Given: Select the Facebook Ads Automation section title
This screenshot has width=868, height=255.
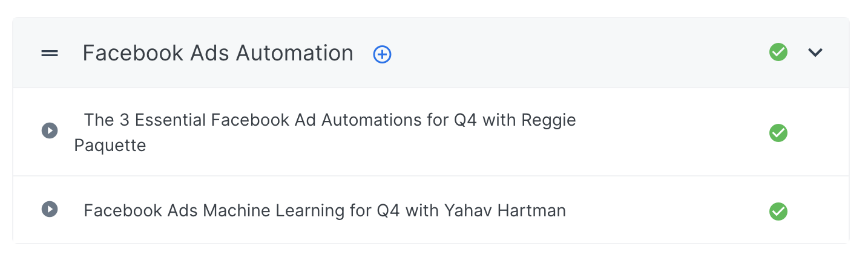Looking at the screenshot, I should 218,53.
